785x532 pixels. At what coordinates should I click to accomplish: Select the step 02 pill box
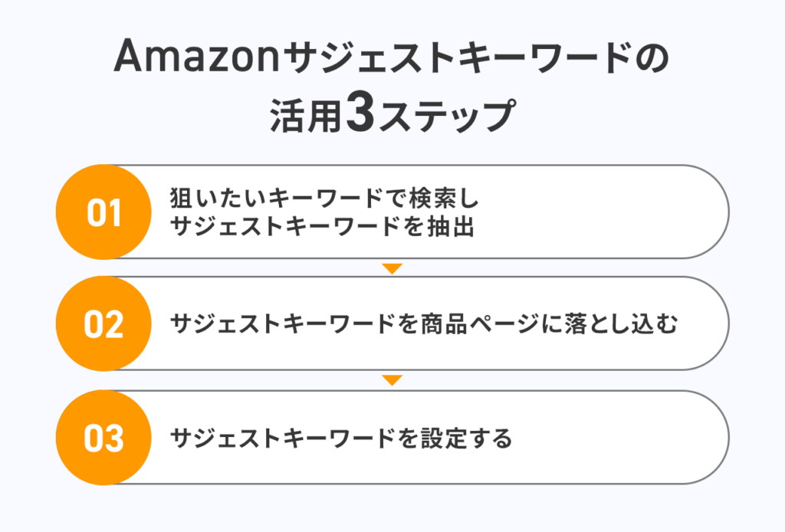pos(392,323)
